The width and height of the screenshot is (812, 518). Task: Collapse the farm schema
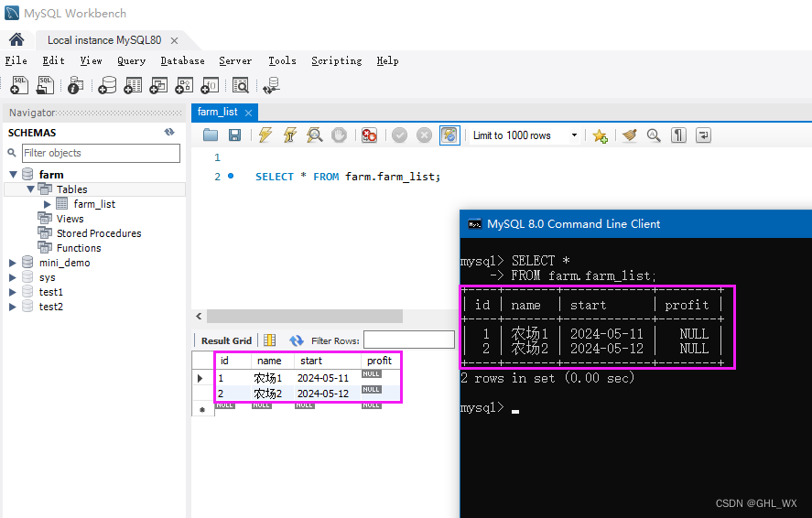point(14,175)
